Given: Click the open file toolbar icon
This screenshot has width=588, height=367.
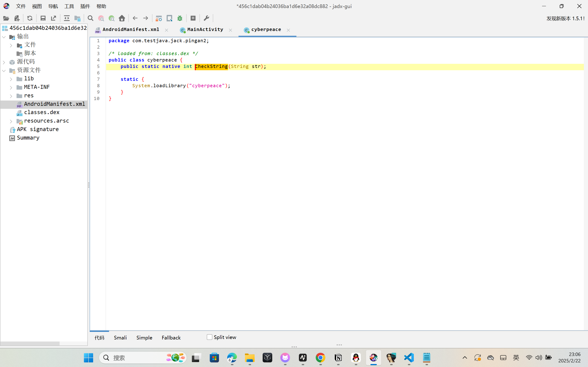Looking at the screenshot, I should point(6,18).
